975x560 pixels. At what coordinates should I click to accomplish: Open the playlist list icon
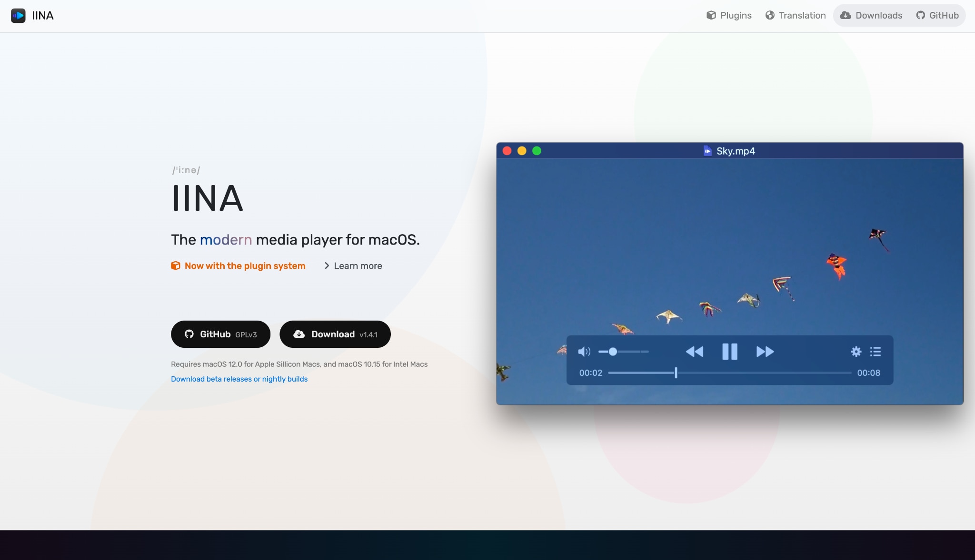(876, 352)
